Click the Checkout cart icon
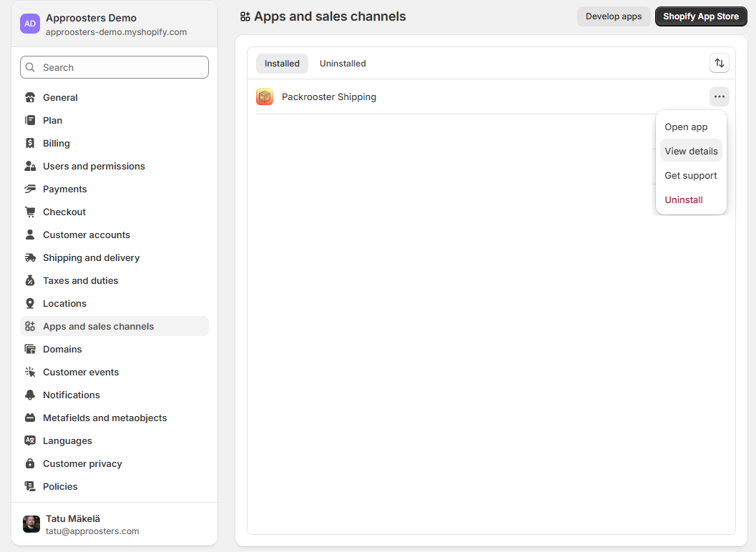756x552 pixels. point(30,212)
